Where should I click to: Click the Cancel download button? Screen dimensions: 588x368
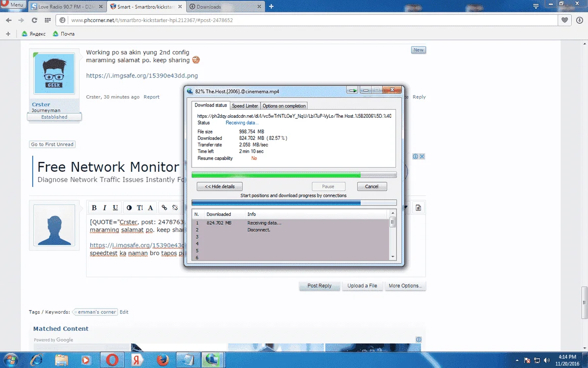click(372, 186)
